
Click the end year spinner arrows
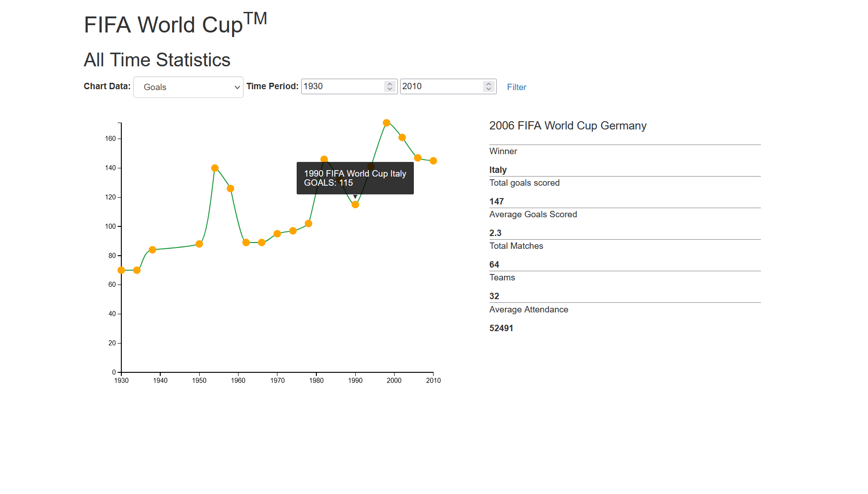tap(488, 86)
